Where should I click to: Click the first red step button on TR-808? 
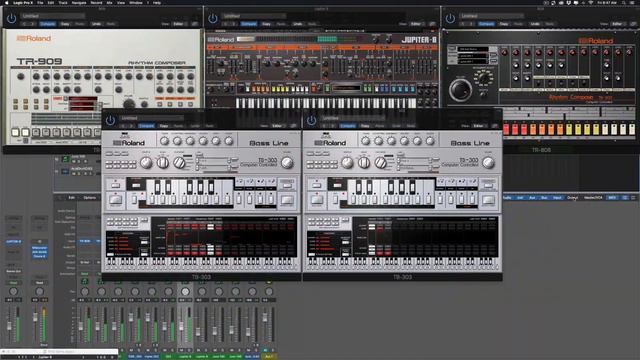[x=506, y=129]
